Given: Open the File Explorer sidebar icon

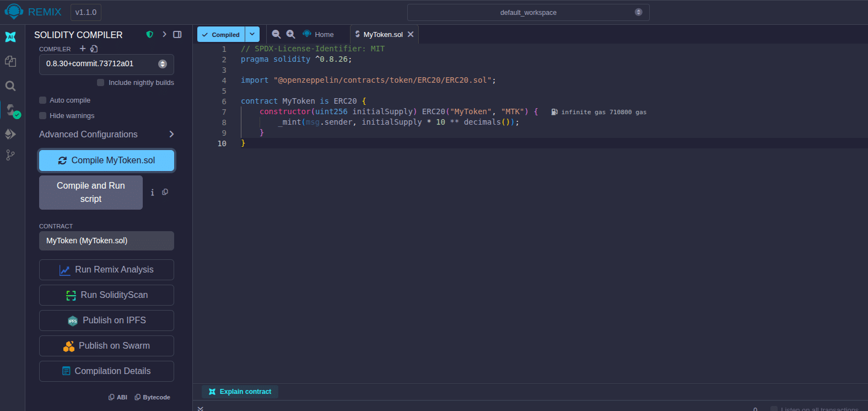Looking at the screenshot, I should (10, 61).
